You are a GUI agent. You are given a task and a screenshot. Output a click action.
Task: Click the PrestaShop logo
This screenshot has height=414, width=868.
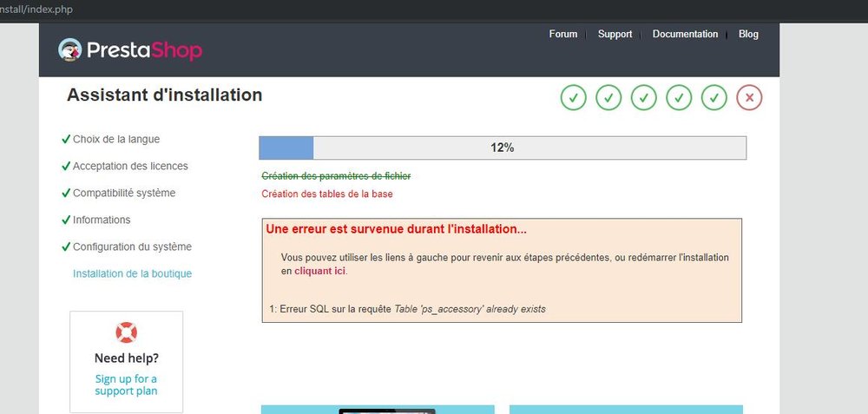pyautogui.click(x=130, y=50)
